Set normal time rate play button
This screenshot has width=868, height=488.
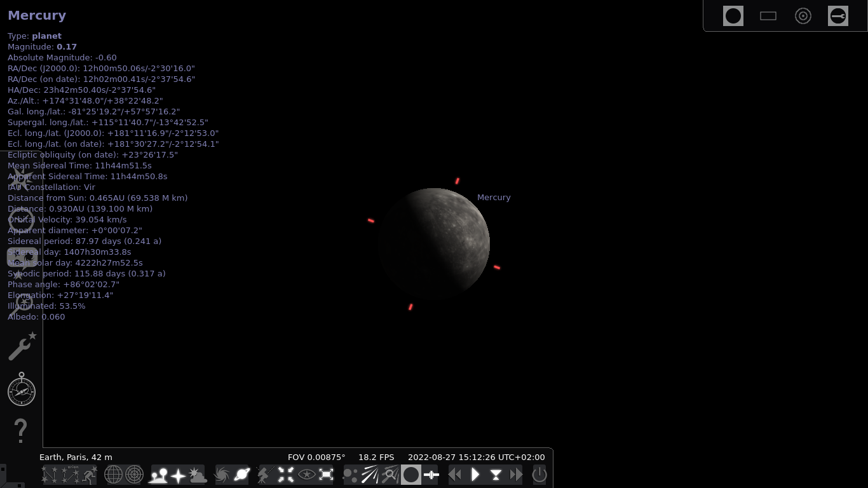coord(475,475)
